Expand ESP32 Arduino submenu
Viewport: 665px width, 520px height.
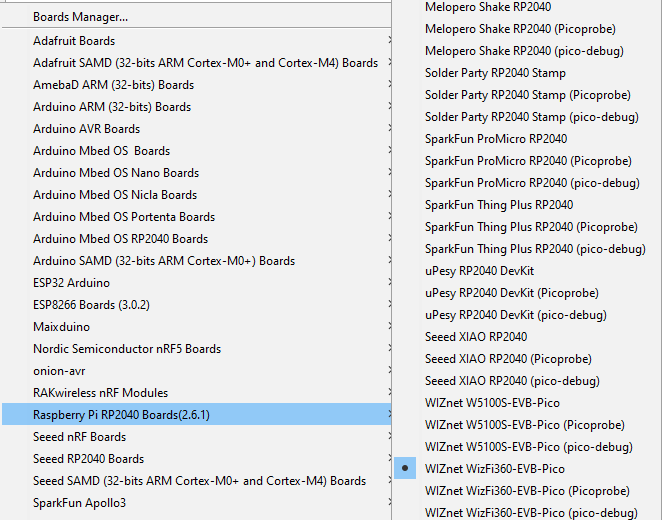(196, 283)
